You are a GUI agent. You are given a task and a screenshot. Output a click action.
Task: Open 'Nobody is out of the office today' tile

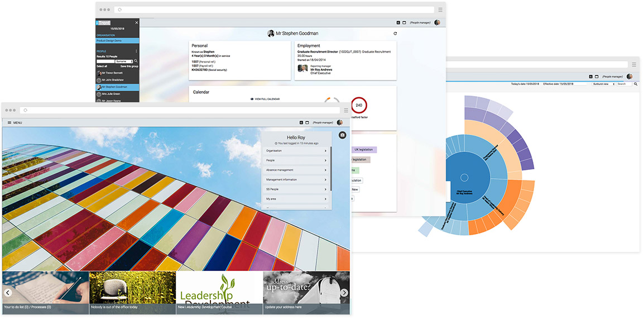coord(133,293)
